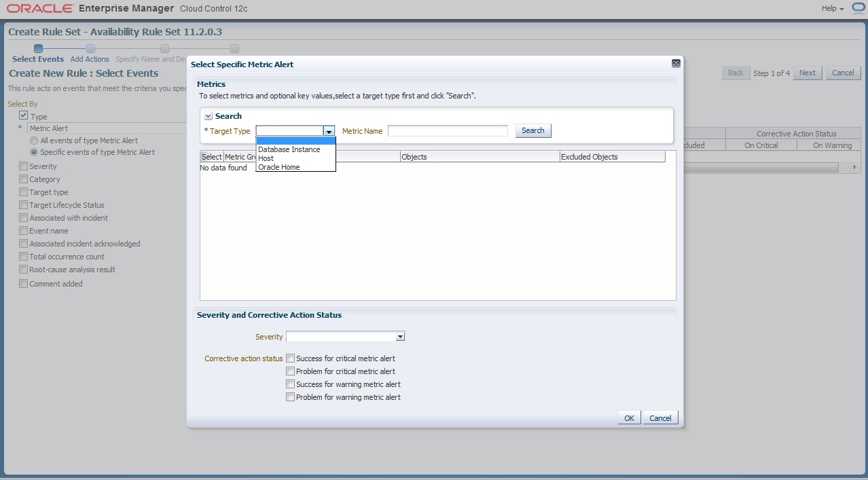Click the Add Actions train step icon
The height and width of the screenshot is (480, 868).
[x=90, y=48]
